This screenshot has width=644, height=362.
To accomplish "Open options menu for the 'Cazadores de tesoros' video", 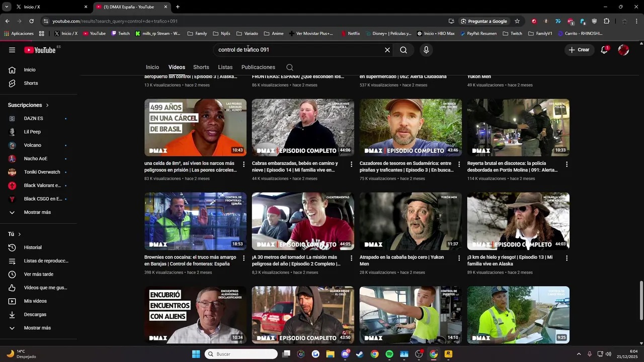I will pyautogui.click(x=459, y=164).
